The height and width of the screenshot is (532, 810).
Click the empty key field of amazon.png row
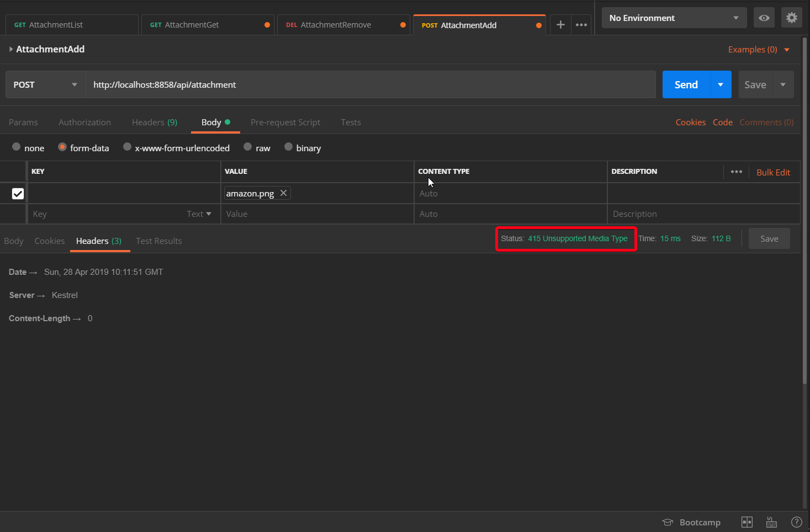point(124,193)
